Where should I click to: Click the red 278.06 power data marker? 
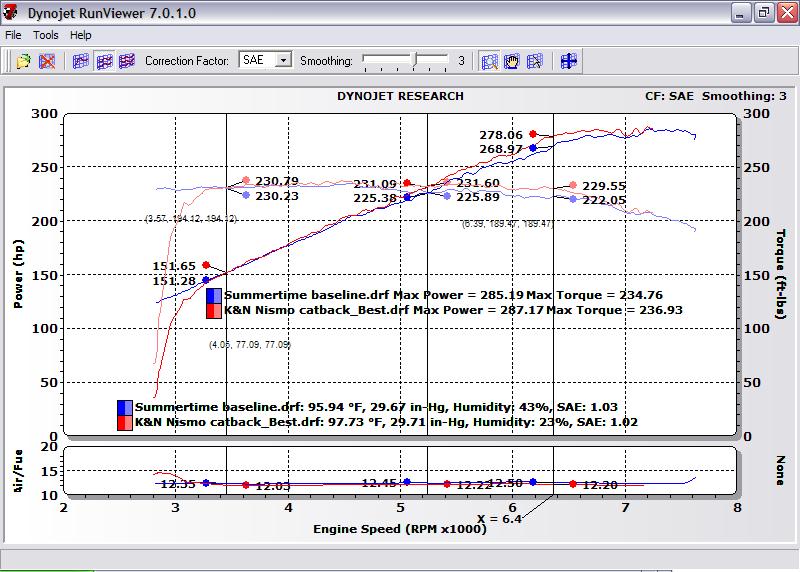(533, 134)
